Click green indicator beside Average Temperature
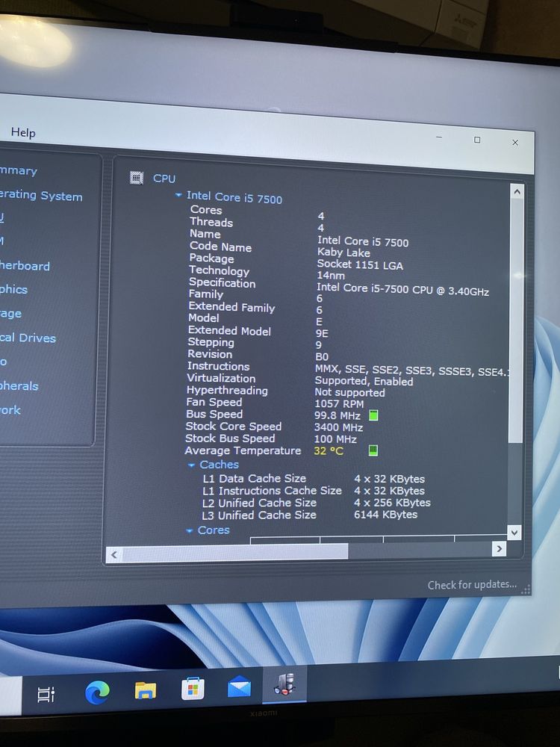560x747 pixels. [373, 450]
